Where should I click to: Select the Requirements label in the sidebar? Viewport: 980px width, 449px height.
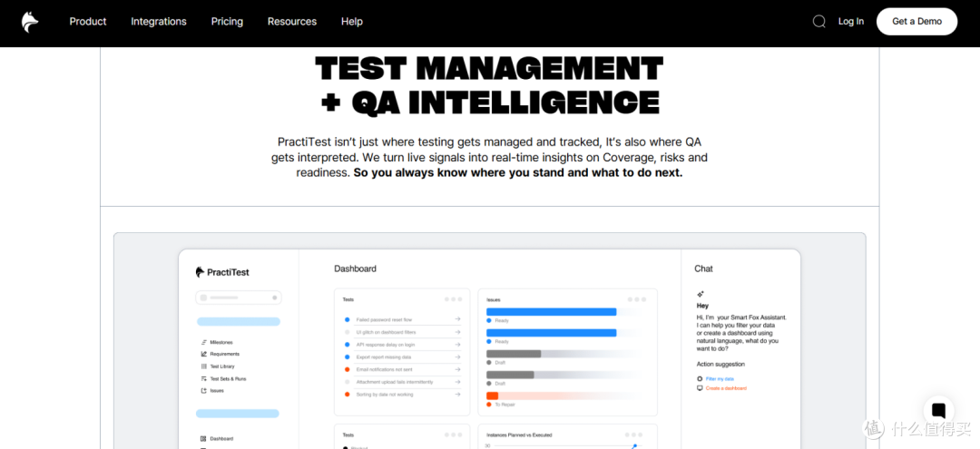click(x=224, y=354)
